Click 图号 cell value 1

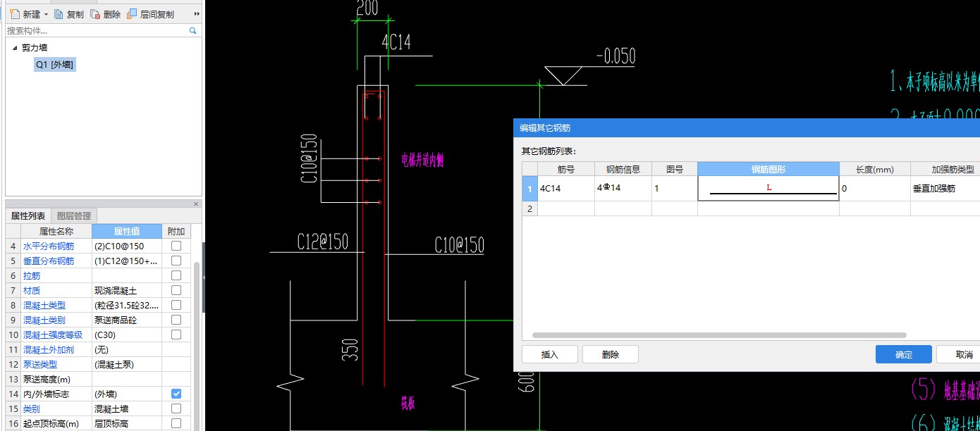675,188
